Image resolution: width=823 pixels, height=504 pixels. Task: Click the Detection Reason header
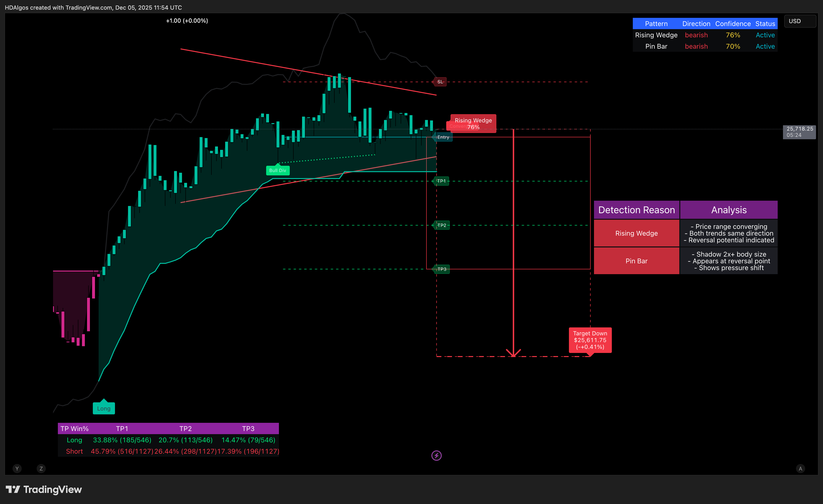coord(636,210)
